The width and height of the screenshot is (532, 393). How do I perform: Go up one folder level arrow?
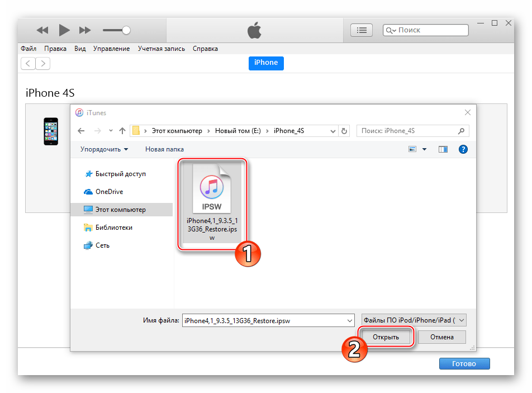pyautogui.click(x=122, y=131)
